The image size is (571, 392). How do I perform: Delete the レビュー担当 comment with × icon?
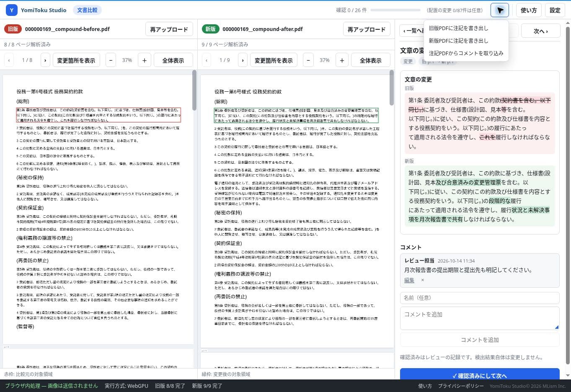[422, 280]
